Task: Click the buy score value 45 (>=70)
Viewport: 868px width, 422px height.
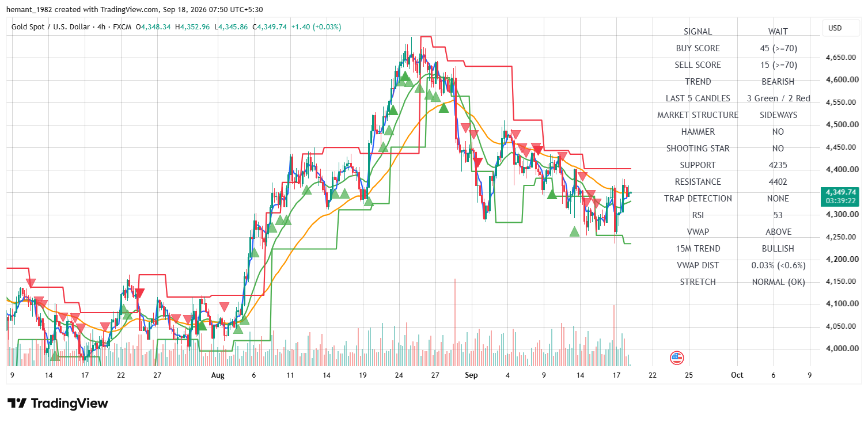Action: 778,48
